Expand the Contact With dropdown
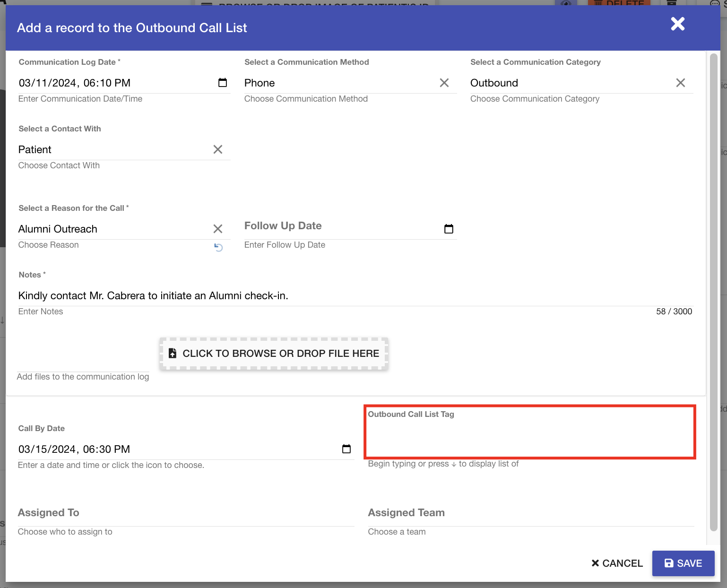Screen dimensions: 727x588 [x=113, y=150]
